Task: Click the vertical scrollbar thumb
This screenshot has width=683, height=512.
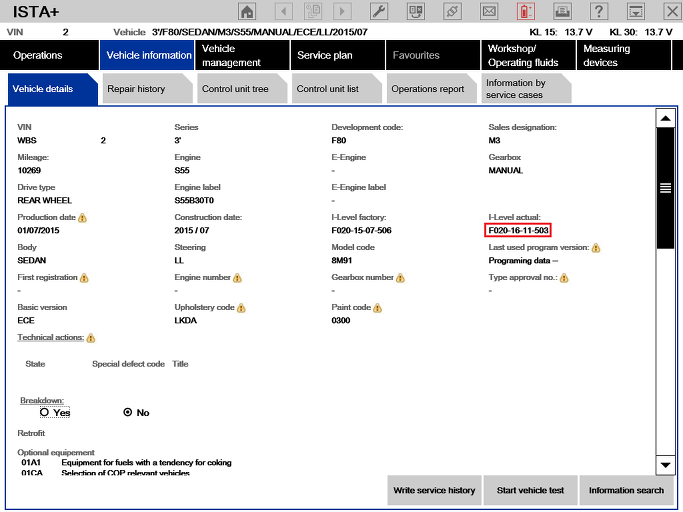Action: point(665,188)
